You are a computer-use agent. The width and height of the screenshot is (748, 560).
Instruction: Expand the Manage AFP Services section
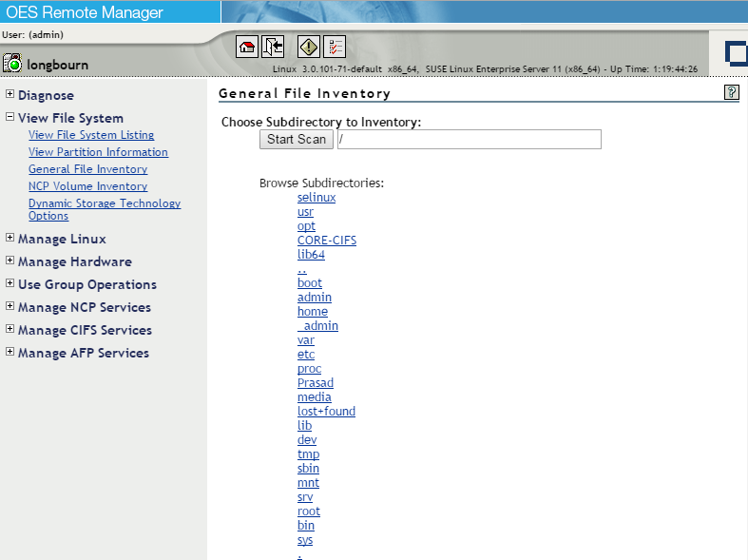pos(10,352)
